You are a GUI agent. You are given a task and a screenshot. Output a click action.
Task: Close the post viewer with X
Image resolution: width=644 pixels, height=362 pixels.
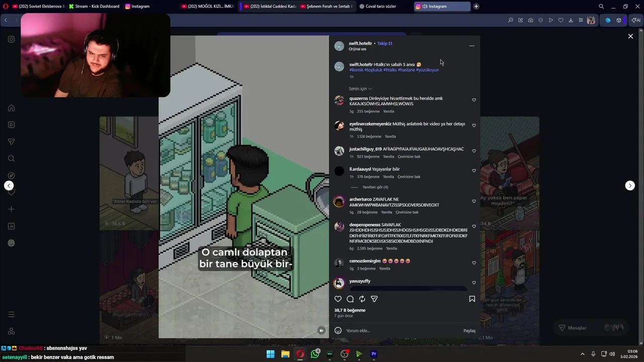click(630, 36)
